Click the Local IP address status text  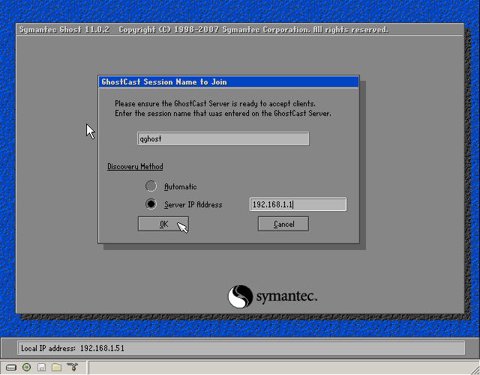point(73,348)
